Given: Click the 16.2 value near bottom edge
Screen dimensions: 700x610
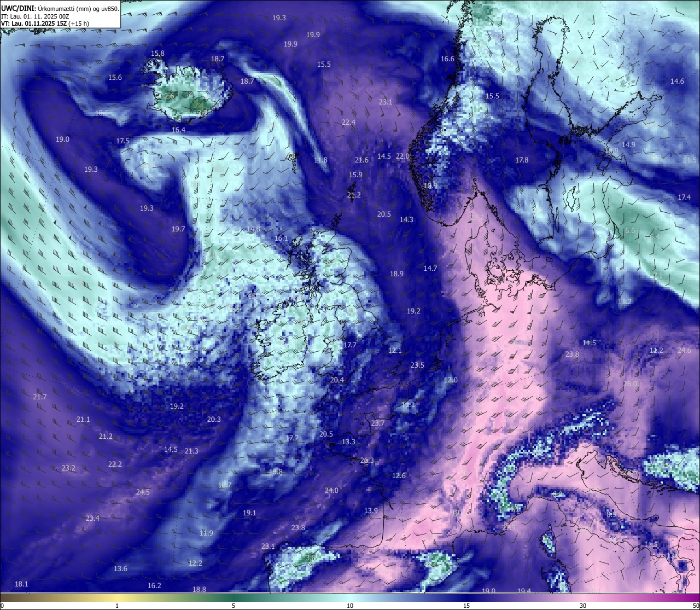Looking at the screenshot, I should 154,585.
